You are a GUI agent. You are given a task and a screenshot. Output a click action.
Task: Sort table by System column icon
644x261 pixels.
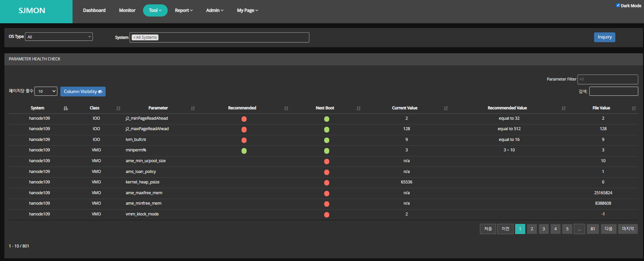(x=65, y=108)
